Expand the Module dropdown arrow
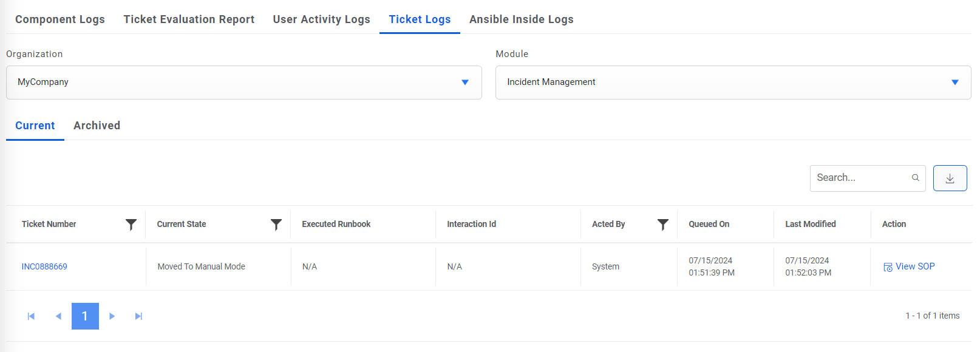The height and width of the screenshot is (352, 980). (954, 83)
